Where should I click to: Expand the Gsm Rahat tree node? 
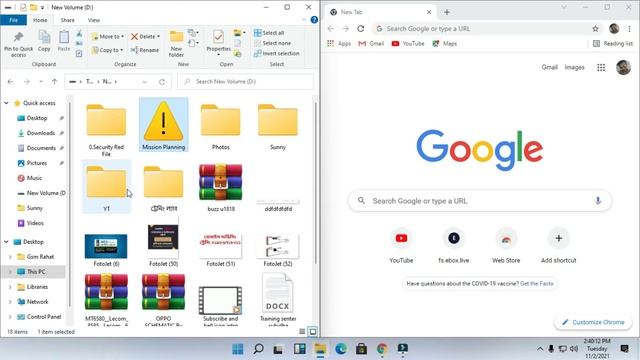(10, 257)
